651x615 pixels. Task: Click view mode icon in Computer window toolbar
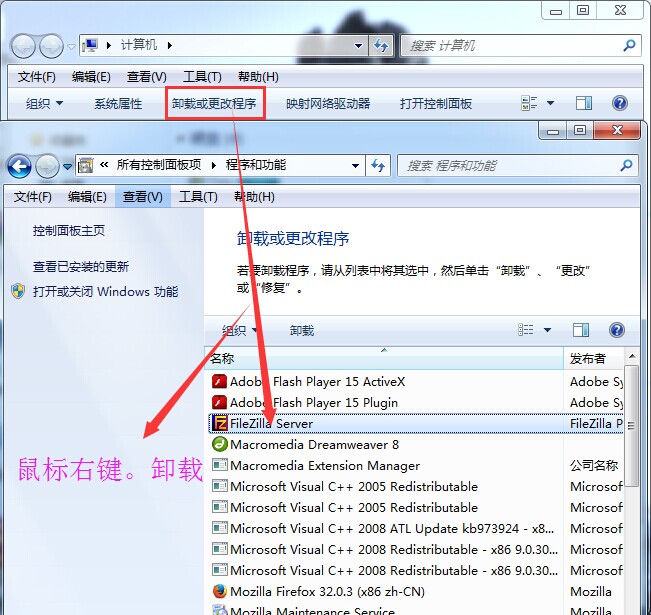pyautogui.click(x=529, y=103)
